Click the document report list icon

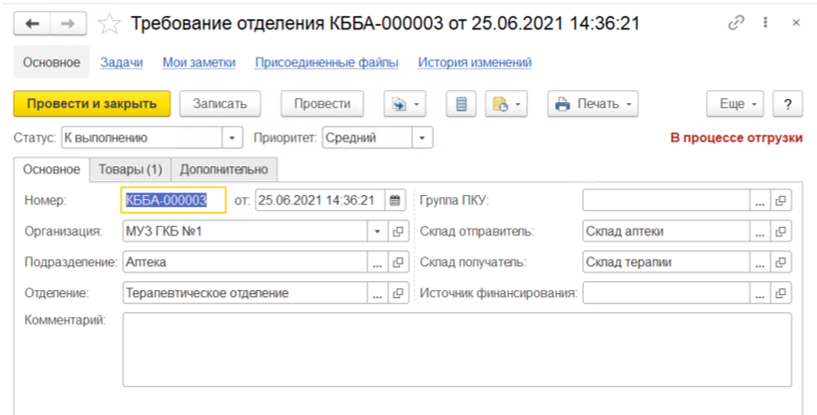[461, 104]
